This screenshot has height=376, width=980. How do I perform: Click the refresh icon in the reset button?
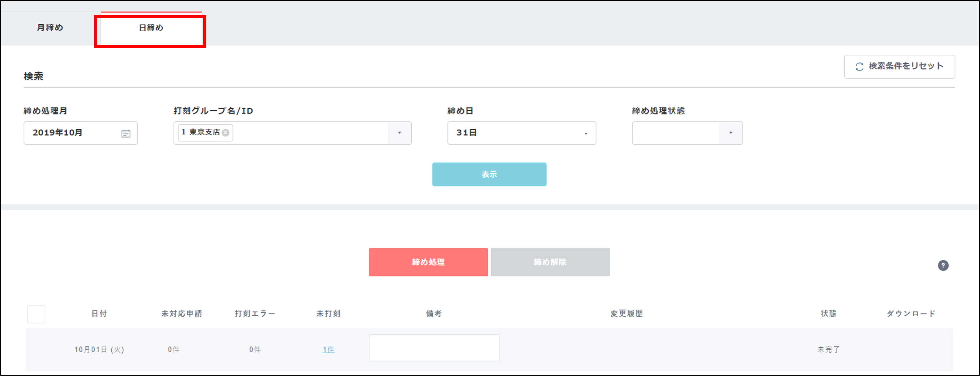(x=859, y=67)
